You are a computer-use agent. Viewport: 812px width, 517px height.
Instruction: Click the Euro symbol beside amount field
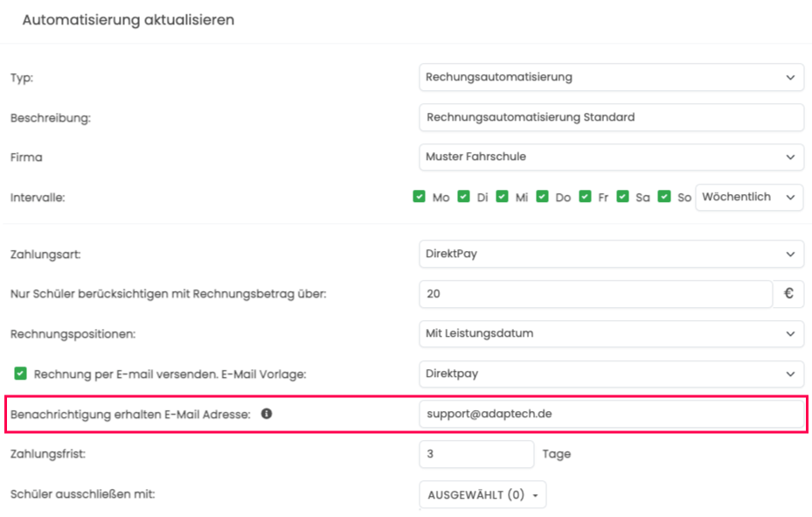[788, 294]
